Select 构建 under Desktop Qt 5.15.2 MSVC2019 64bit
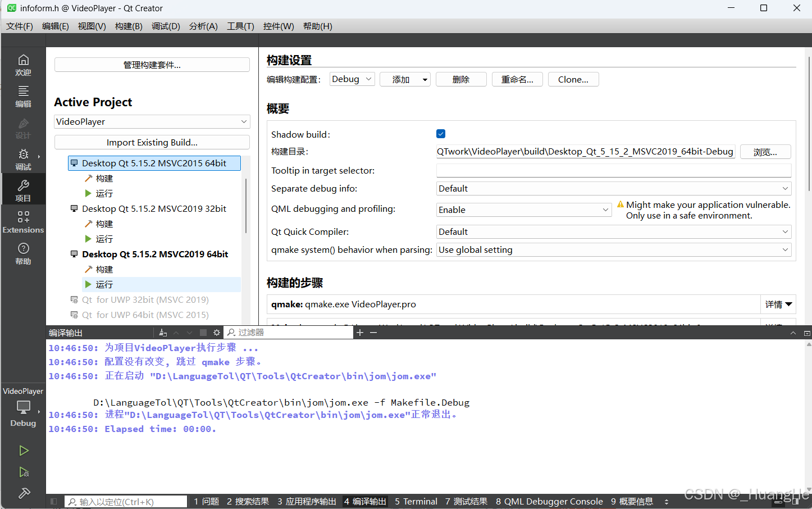 104,269
